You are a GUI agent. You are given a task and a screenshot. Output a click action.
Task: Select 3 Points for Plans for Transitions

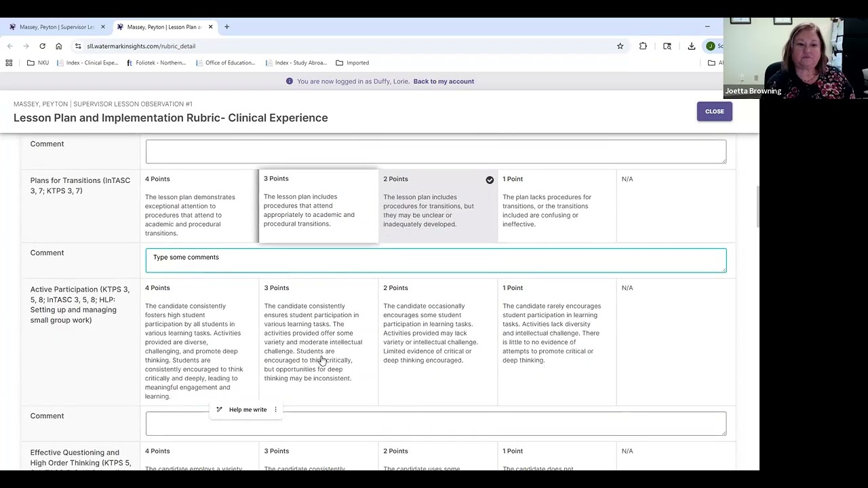tap(319, 206)
